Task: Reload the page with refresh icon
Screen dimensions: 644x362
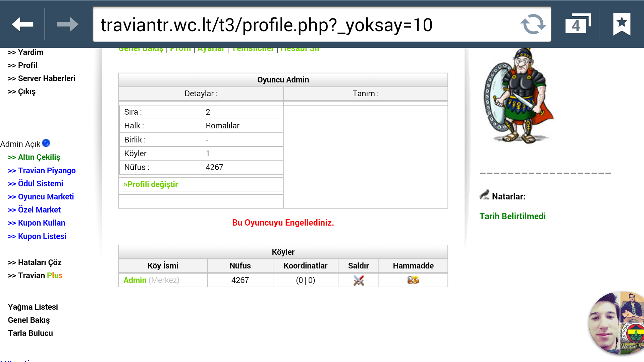Action: [x=533, y=24]
